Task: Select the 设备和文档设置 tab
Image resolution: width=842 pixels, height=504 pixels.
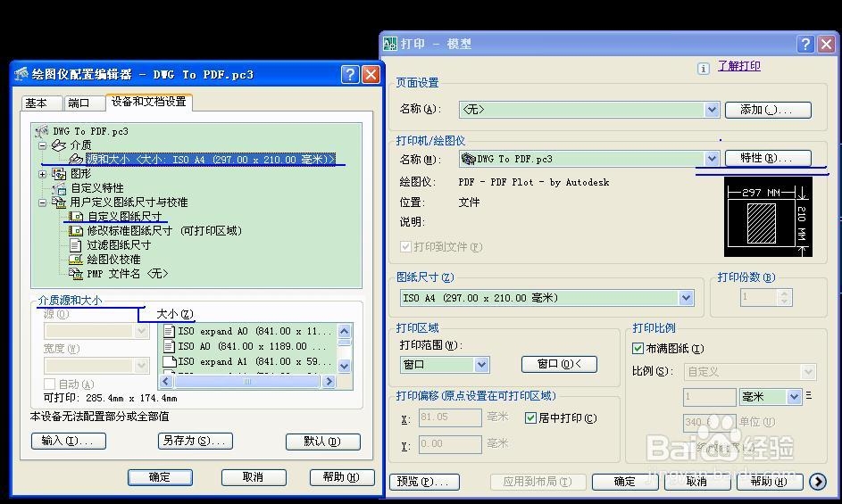Action: click(149, 102)
